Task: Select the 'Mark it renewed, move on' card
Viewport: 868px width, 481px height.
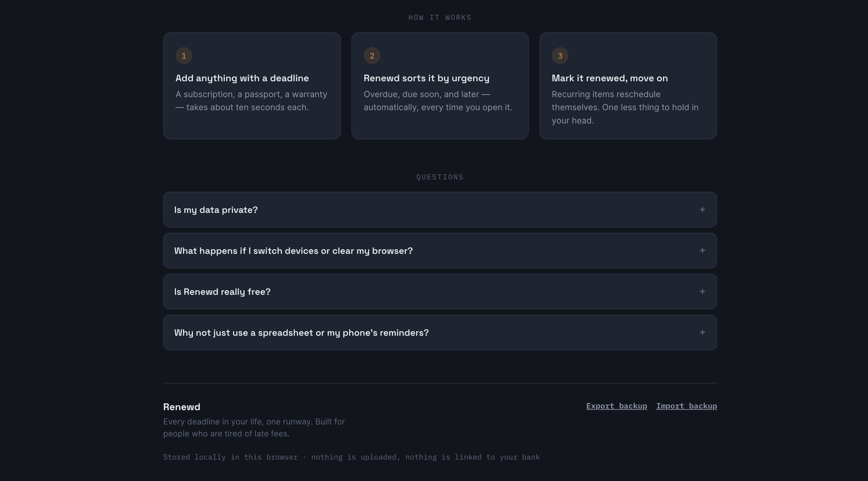Action: click(628, 85)
